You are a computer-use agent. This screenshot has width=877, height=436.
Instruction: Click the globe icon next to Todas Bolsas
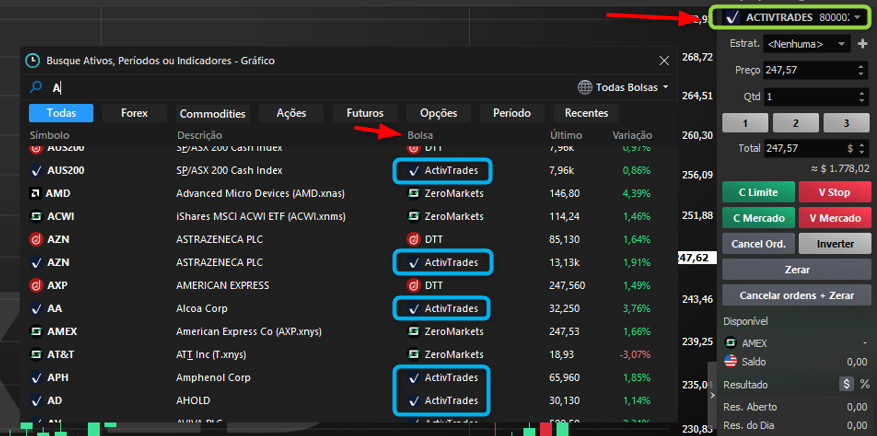pyautogui.click(x=585, y=87)
